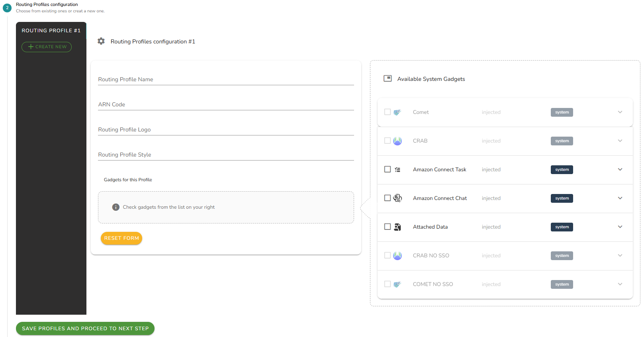The height and width of the screenshot is (337, 644).
Task: Tick the Attached Data checkbox
Action: tap(388, 227)
